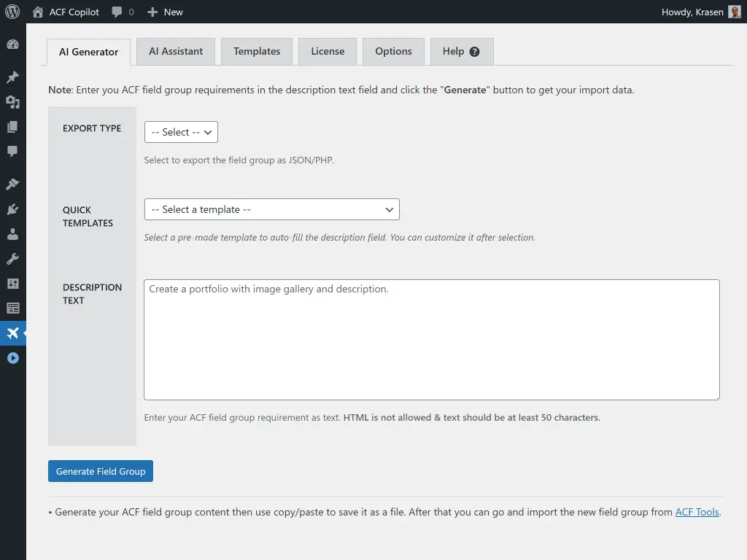Open the Quick Templates dropdown

(x=271, y=209)
